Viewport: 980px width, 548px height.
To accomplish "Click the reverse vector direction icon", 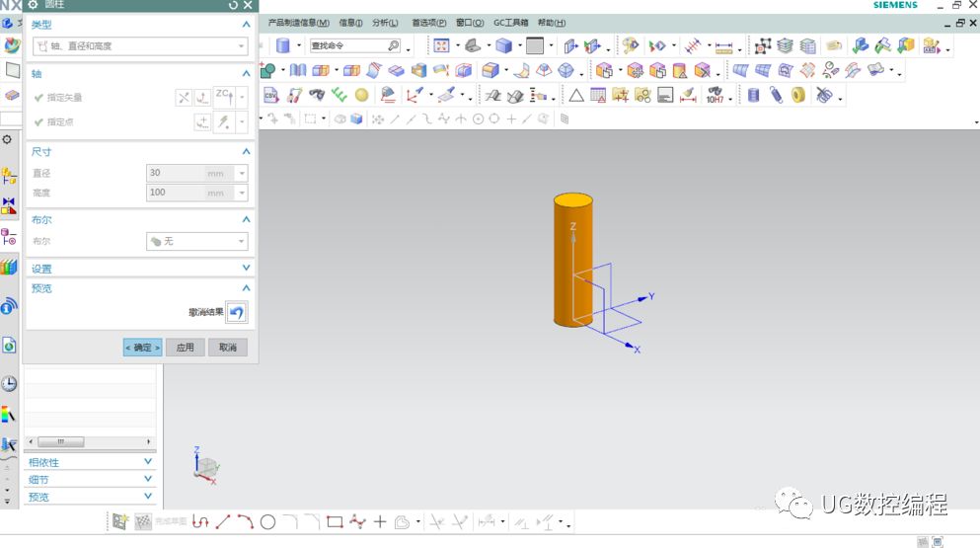I will [x=184, y=97].
